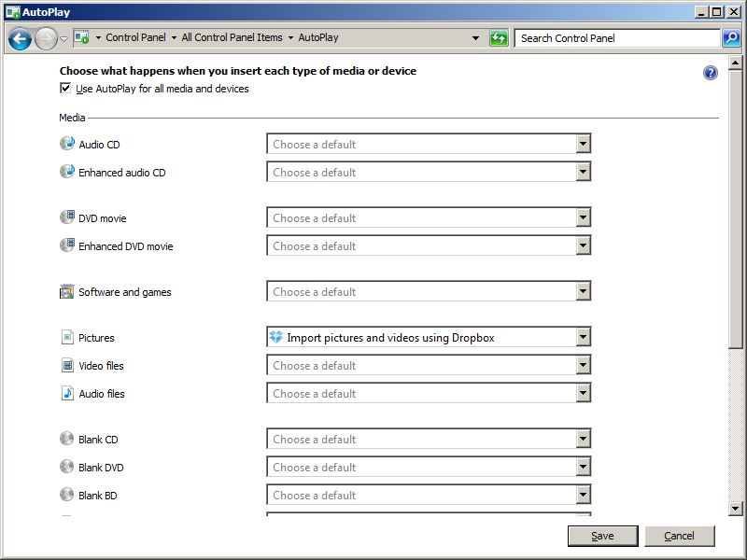Open the Video files default dropdown
747x560 pixels.
[x=583, y=365]
